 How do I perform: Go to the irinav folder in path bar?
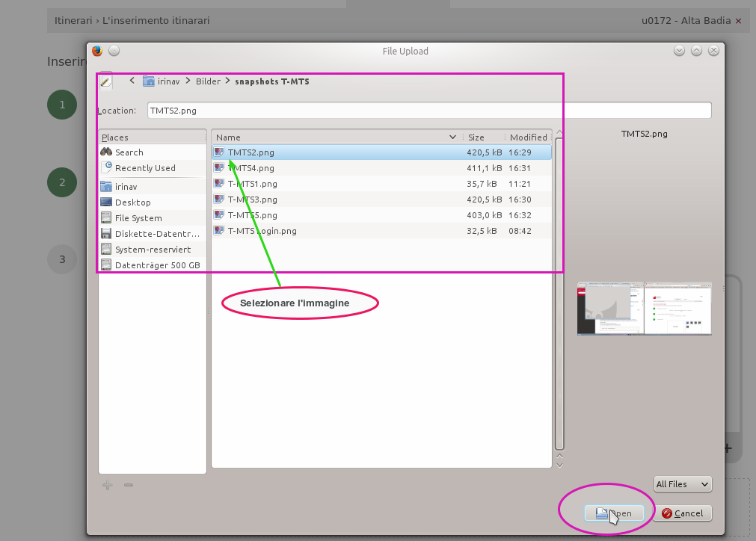pos(162,81)
